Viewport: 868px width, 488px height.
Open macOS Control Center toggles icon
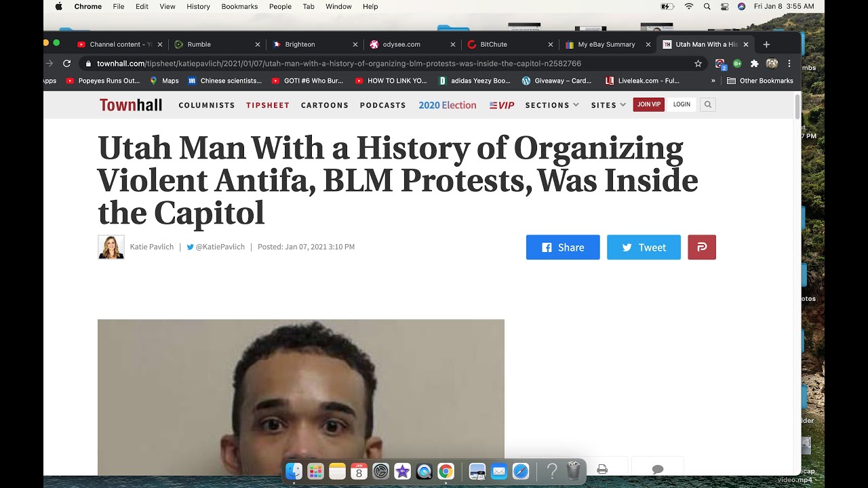(724, 7)
